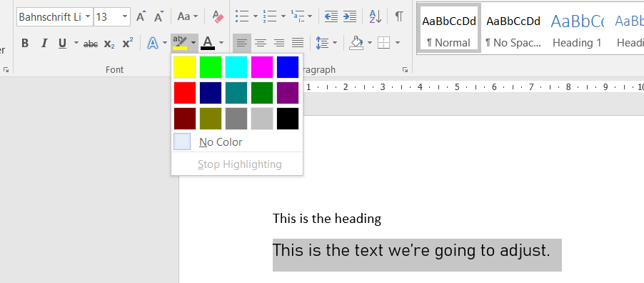Expand the Numbering dropdown arrow
Image resolution: width=644 pixels, height=283 pixels.
pyautogui.click(x=283, y=17)
